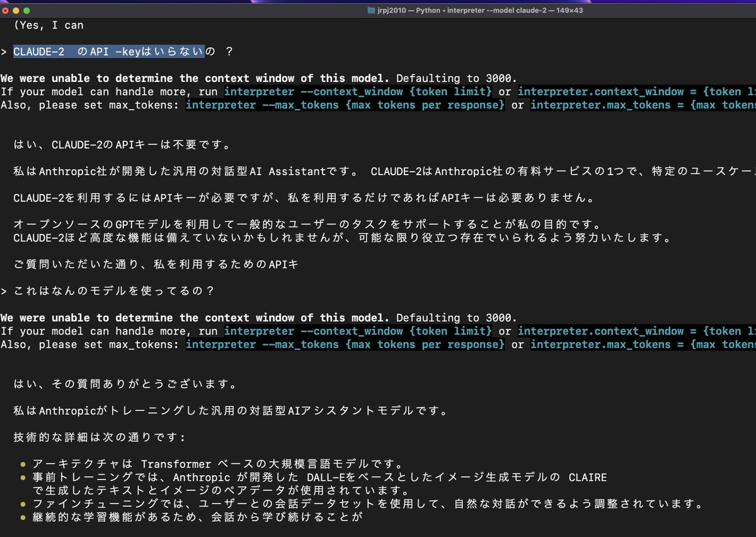Click line '私はAnthropicがトレーニングした汎用'
The width and height of the screenshot is (756, 537).
click(231, 411)
